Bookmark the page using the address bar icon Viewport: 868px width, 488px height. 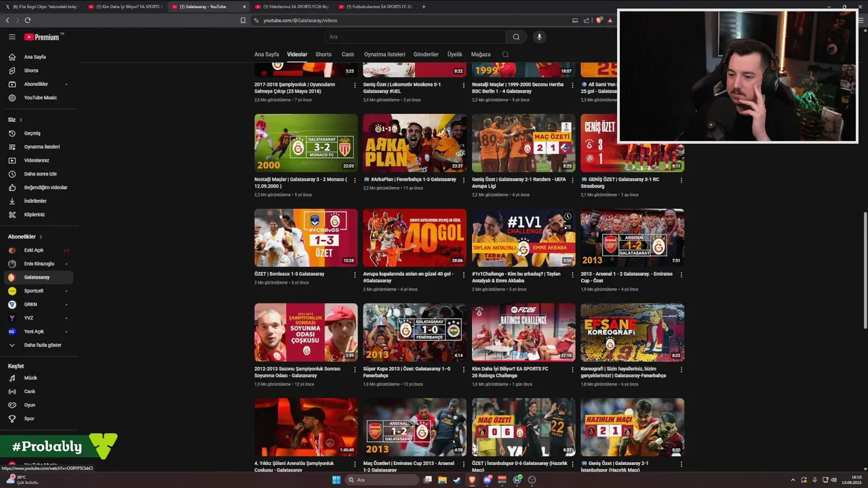tap(243, 20)
